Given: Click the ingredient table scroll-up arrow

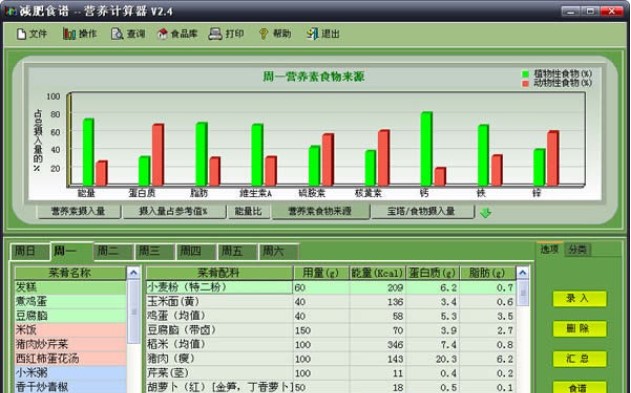Looking at the screenshot, I should pos(522,273).
